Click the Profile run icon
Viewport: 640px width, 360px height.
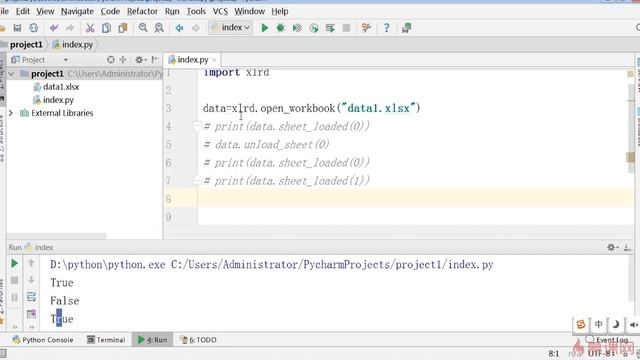pos(313,28)
